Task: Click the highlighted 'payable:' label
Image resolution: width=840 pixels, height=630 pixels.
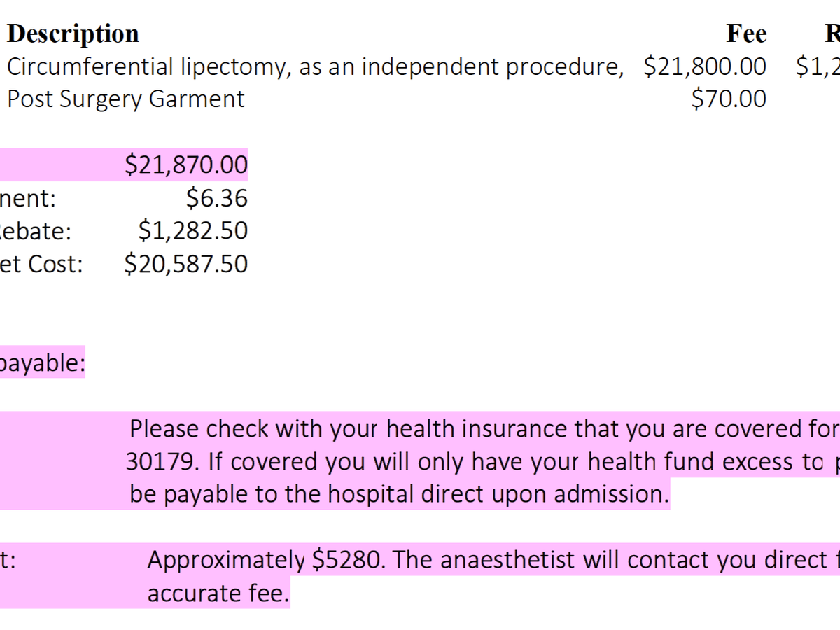Action: pyautogui.click(x=42, y=363)
